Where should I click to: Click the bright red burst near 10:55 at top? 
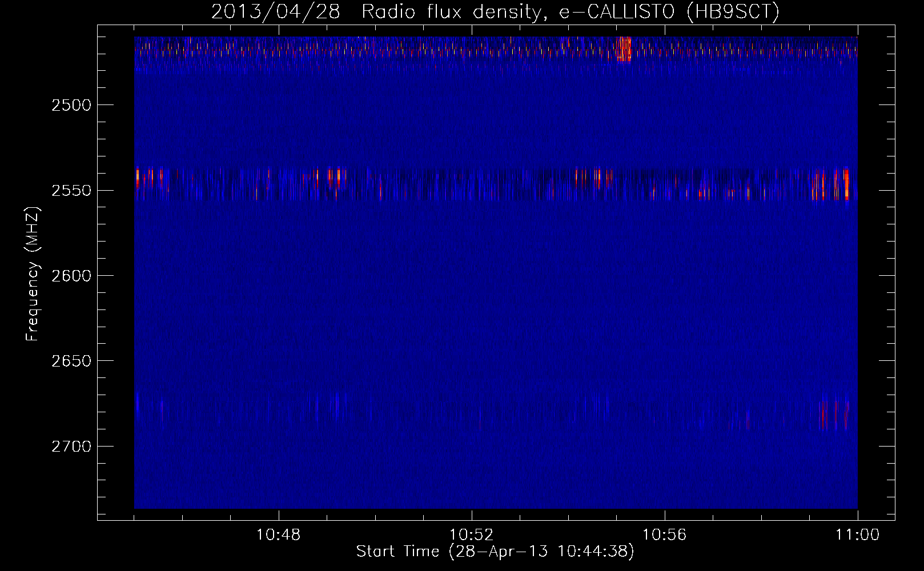[624, 49]
